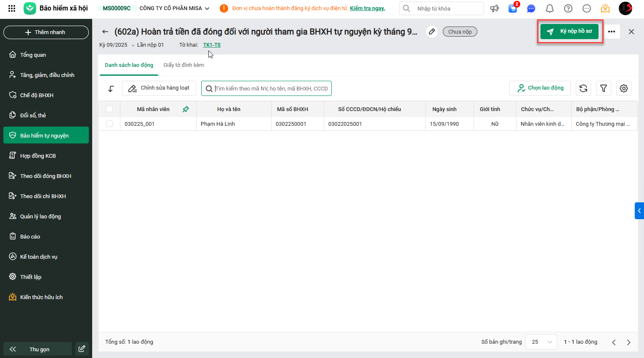644x358 pixels.
Task: Open the shopping cart with badge
Action: click(x=513, y=8)
